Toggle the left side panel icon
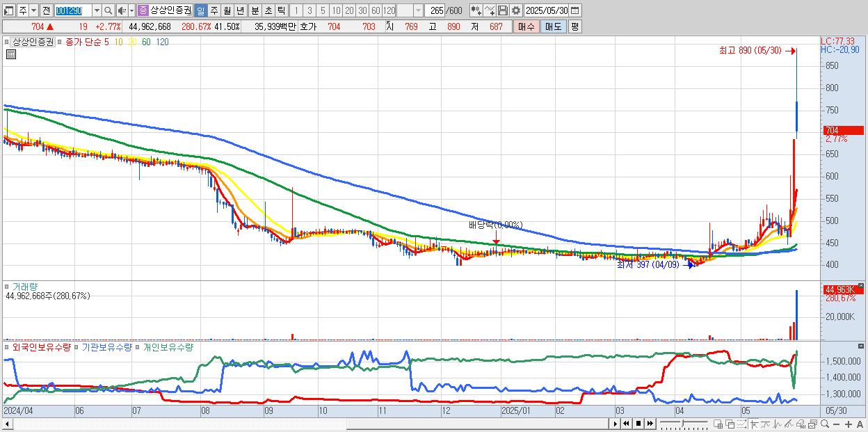 (8, 10)
